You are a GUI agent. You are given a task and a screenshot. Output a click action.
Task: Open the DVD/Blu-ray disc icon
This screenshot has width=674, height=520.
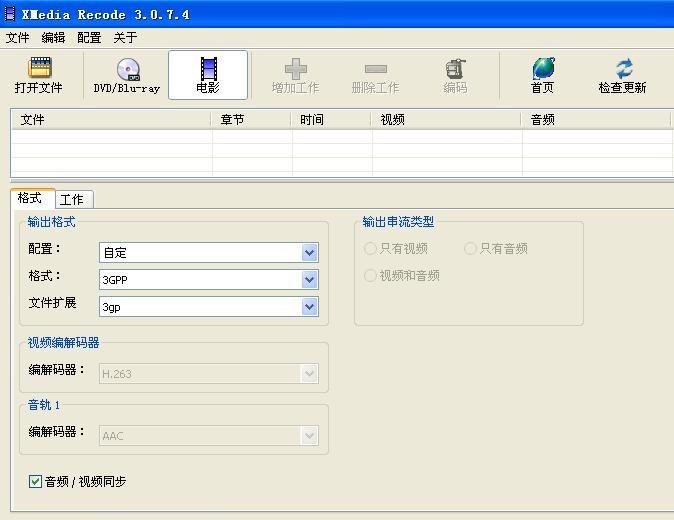(x=127, y=69)
